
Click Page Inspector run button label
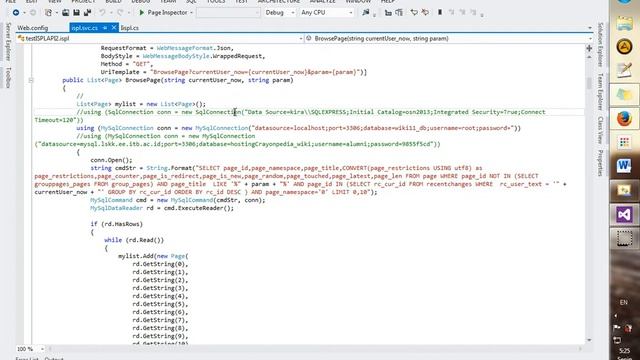tap(167, 13)
